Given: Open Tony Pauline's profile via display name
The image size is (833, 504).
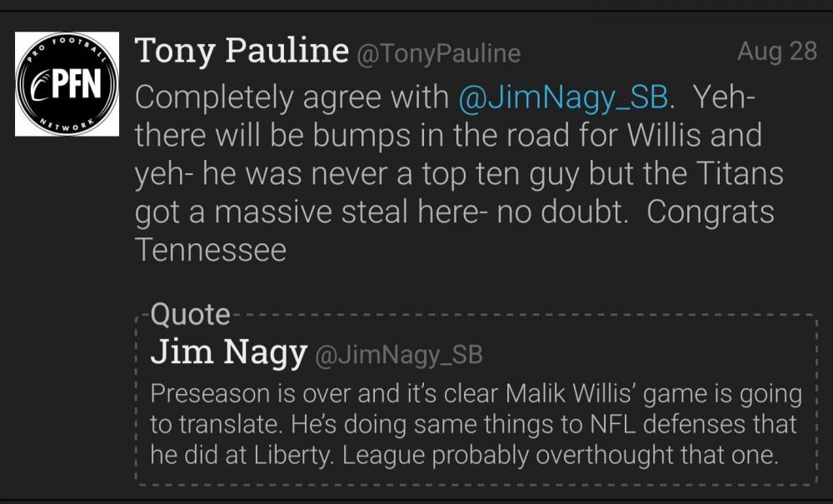Looking at the screenshot, I should tap(241, 52).
